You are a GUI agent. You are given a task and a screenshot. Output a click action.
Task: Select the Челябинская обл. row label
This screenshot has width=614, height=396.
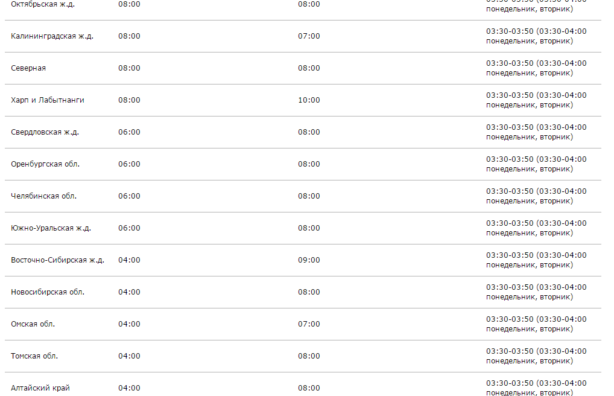point(43,196)
